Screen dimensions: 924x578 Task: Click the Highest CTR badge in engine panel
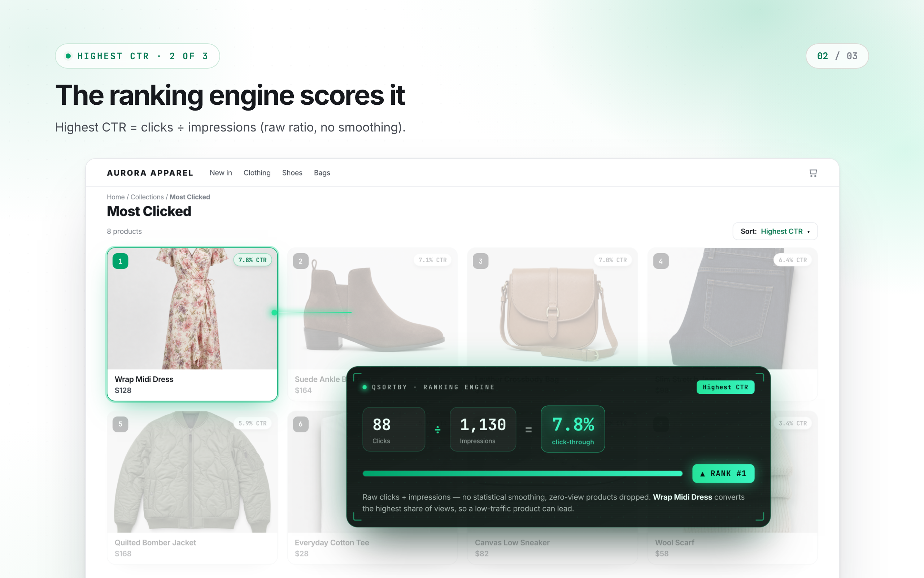coord(725,387)
